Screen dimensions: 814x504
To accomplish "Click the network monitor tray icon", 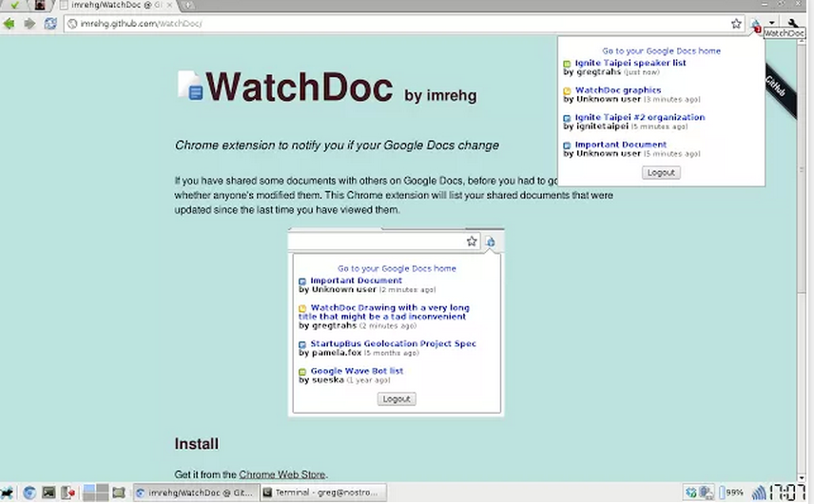I will pos(706,493).
